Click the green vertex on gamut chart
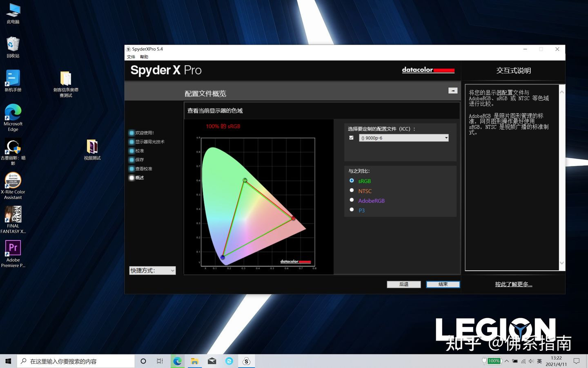This screenshot has width=588, height=368. [245, 180]
